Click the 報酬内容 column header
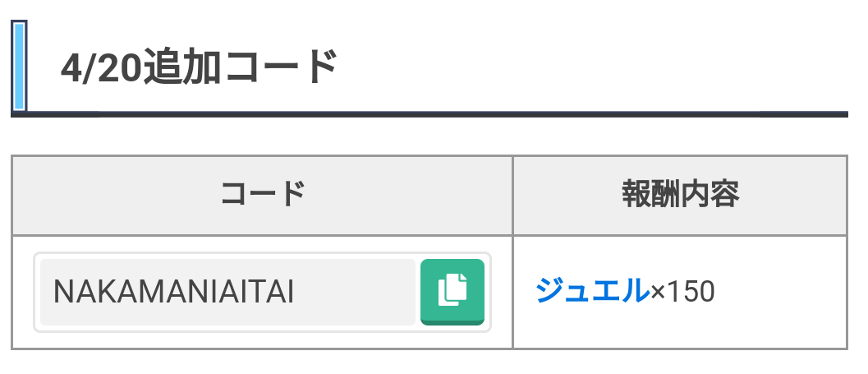Screen dimensions: 868x374 click(x=680, y=195)
